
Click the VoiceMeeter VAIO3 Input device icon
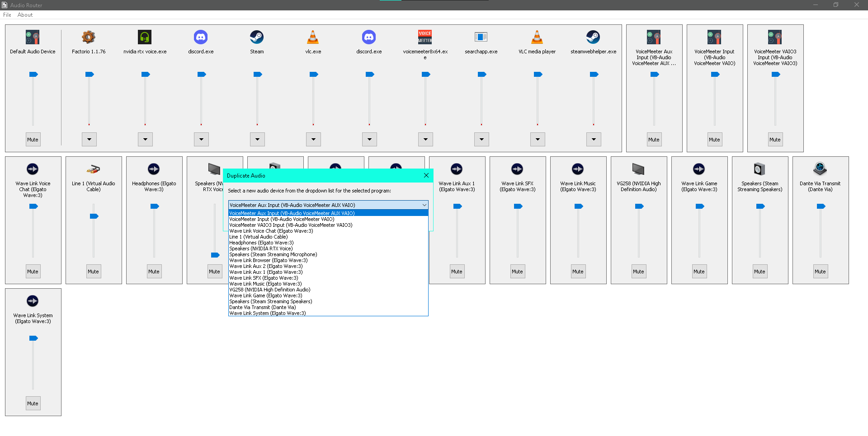click(775, 37)
